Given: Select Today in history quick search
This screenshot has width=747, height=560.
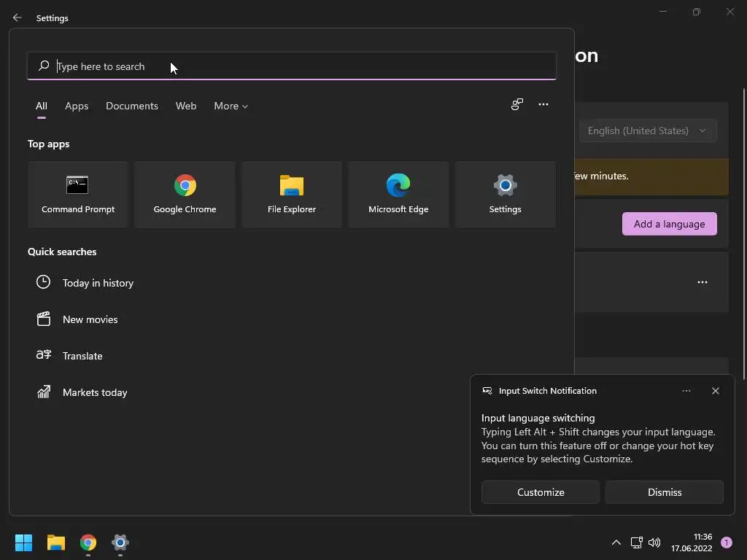Looking at the screenshot, I should 98,283.
